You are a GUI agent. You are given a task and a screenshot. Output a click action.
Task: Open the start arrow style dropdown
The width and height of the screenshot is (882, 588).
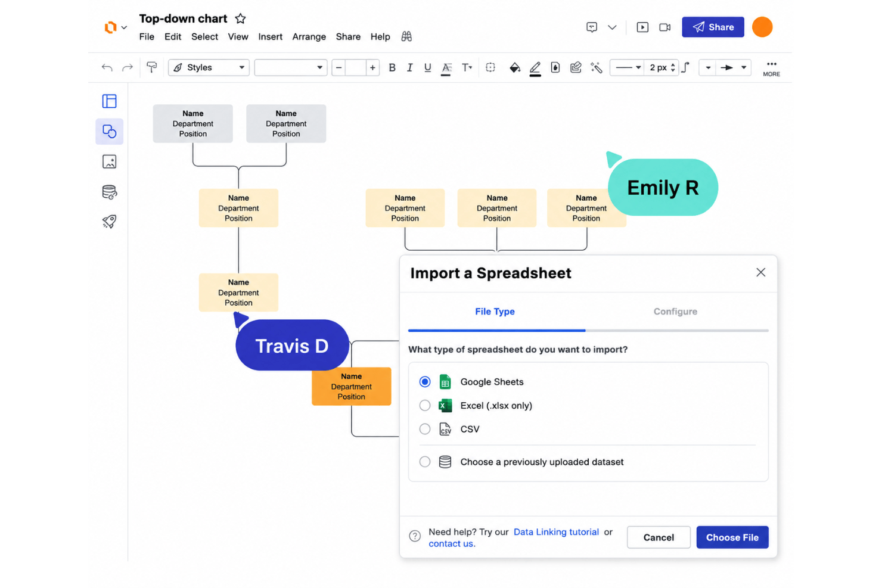708,68
